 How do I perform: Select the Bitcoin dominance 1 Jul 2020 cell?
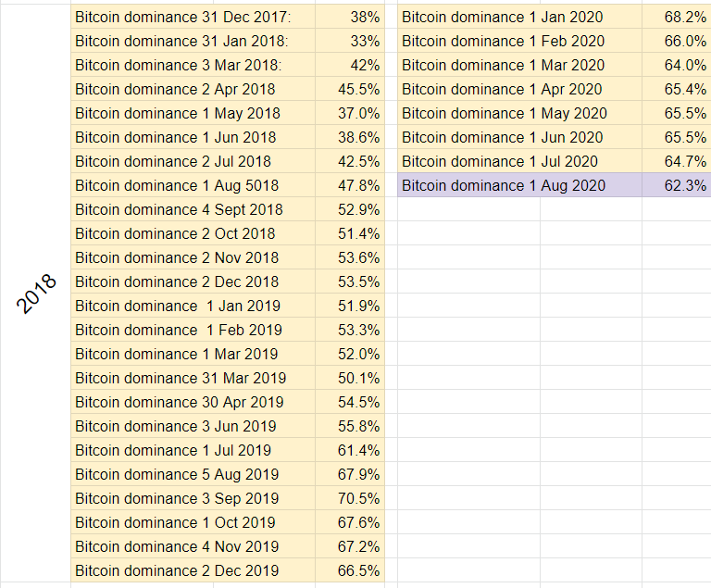tap(519, 161)
